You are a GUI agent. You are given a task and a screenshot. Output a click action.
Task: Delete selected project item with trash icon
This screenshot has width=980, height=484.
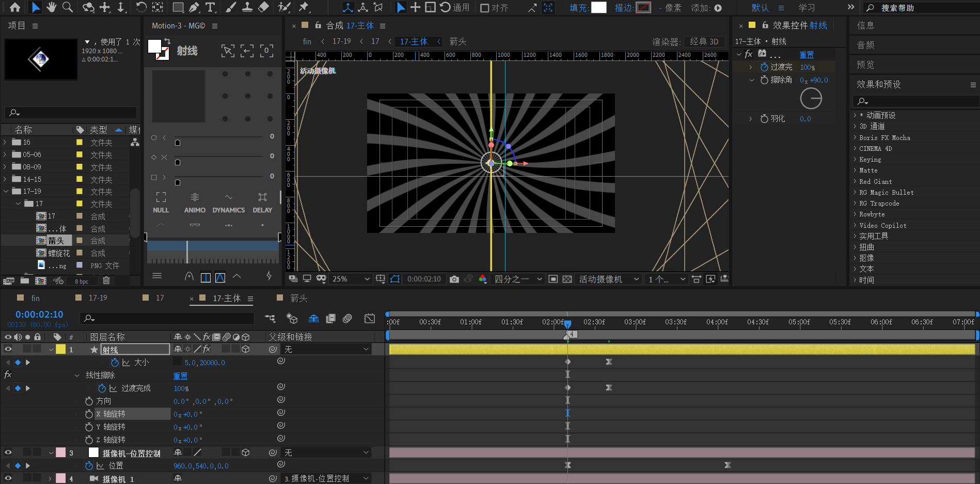tap(106, 280)
